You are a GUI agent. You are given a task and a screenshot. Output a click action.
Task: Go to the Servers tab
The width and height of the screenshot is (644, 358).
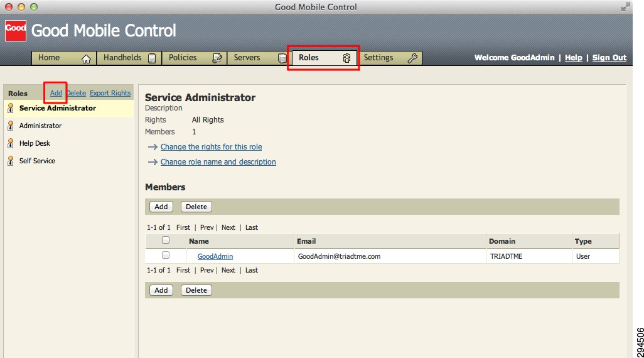[x=259, y=58]
